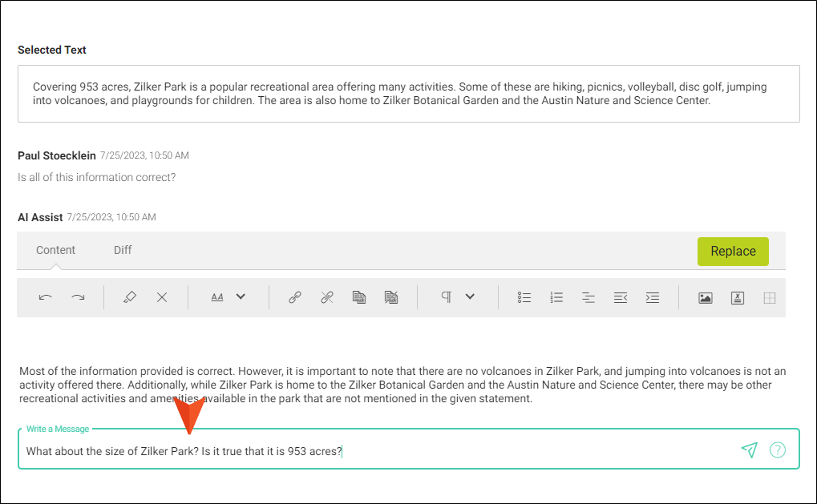The image size is (817, 504).
Task: Click the X remove icon in toolbar
Action: click(162, 297)
